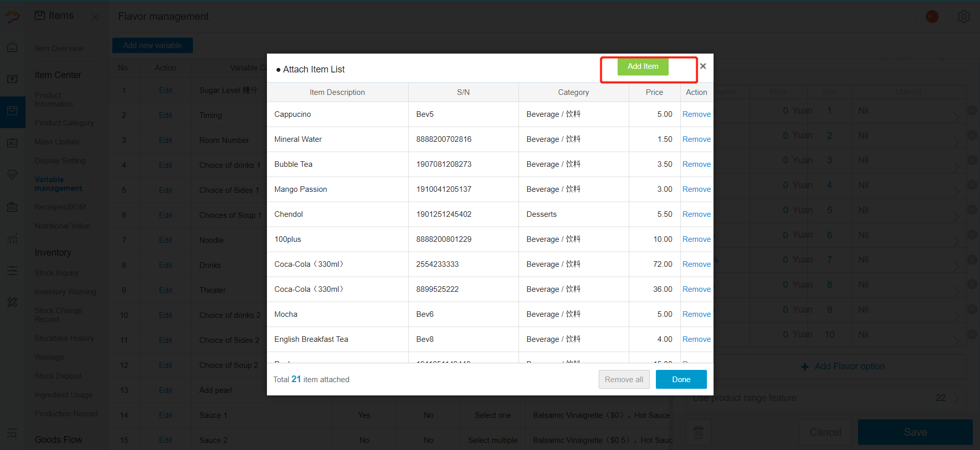Select Variable management in the sidebar
Viewport: 980px width, 450px height.
tap(58, 184)
